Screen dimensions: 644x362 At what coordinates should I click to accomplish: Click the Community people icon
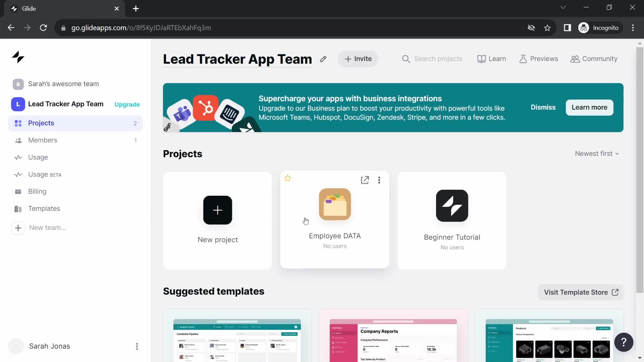(x=576, y=59)
